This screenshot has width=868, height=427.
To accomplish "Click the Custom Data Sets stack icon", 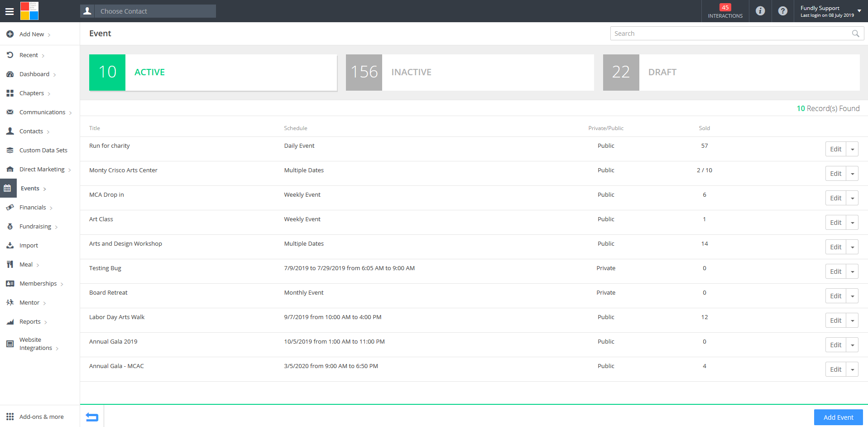I will (x=10, y=150).
